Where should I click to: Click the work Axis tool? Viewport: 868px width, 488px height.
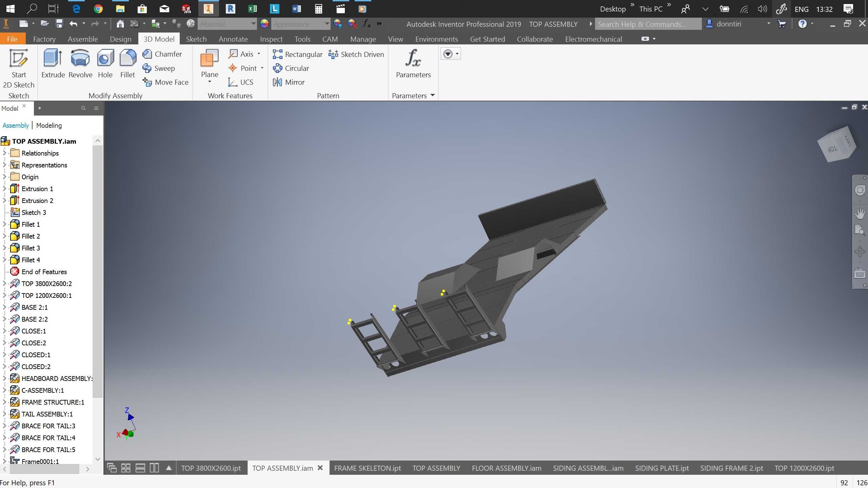pos(241,54)
